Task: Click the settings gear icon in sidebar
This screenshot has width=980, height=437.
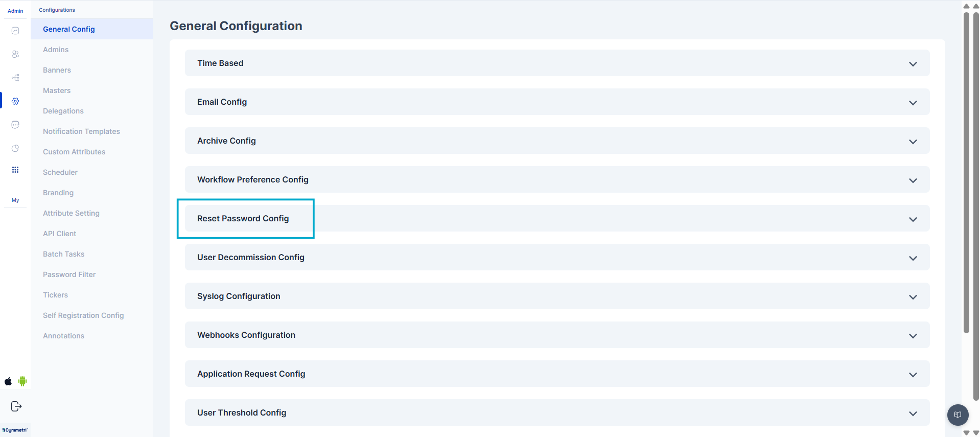Action: [x=15, y=101]
